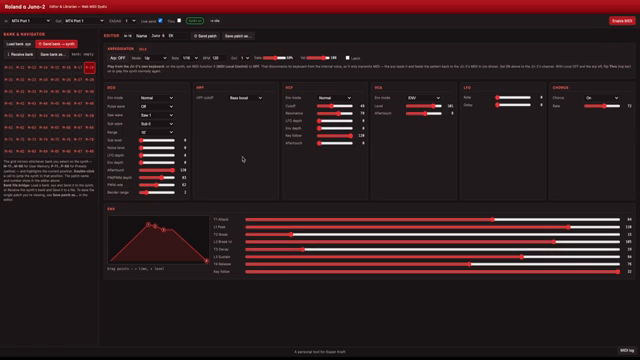Screen dimensions: 640x360
Task: Click the Receive bank button
Action: (x=20, y=54)
